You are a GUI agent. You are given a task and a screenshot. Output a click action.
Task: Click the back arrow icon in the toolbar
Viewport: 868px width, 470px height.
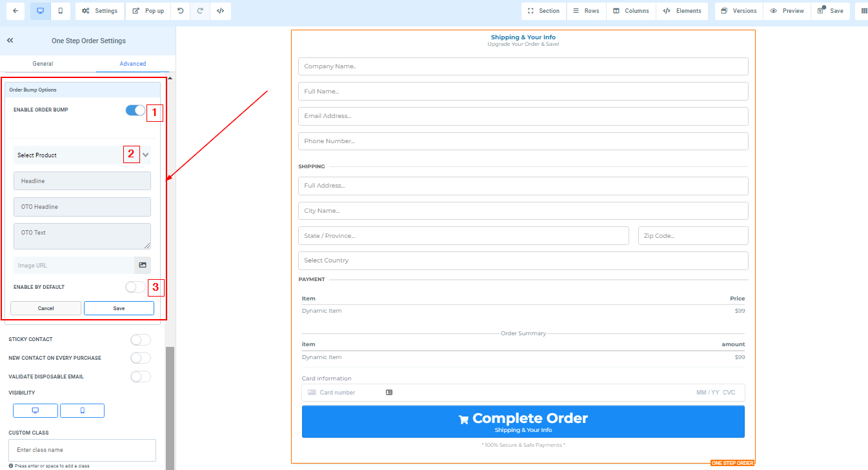point(15,11)
